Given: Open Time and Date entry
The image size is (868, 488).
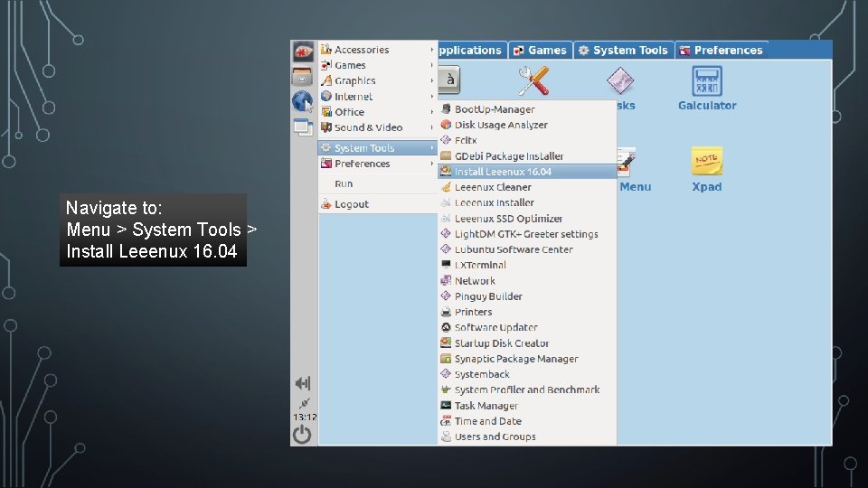Looking at the screenshot, I should (x=527, y=421).
